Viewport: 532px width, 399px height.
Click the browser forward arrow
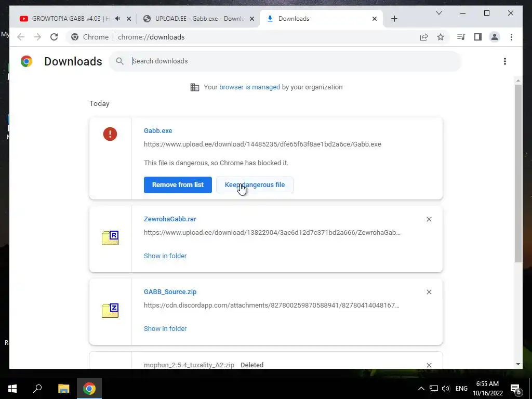click(37, 37)
